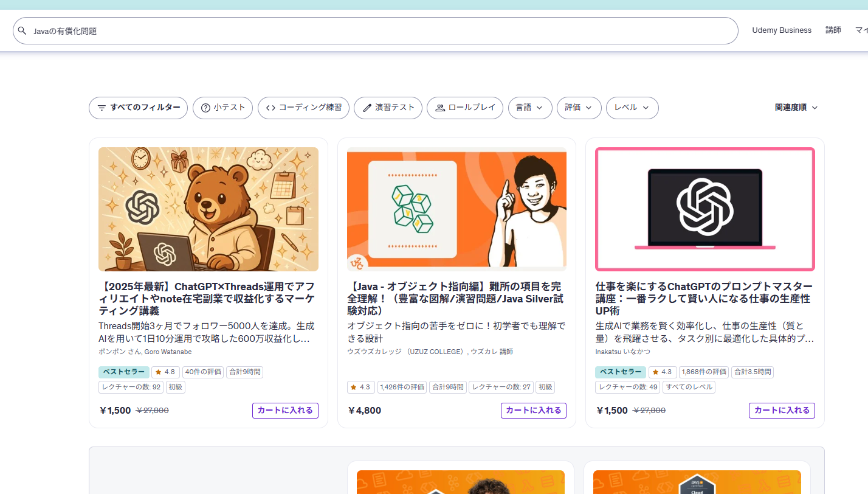Image resolution: width=868 pixels, height=494 pixels.
Task: Click the question mark icon on 小テスト
Action: tap(205, 108)
